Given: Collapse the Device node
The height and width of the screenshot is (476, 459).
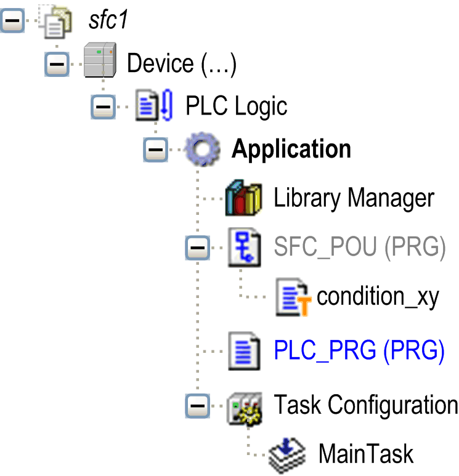Looking at the screenshot, I should [57, 63].
